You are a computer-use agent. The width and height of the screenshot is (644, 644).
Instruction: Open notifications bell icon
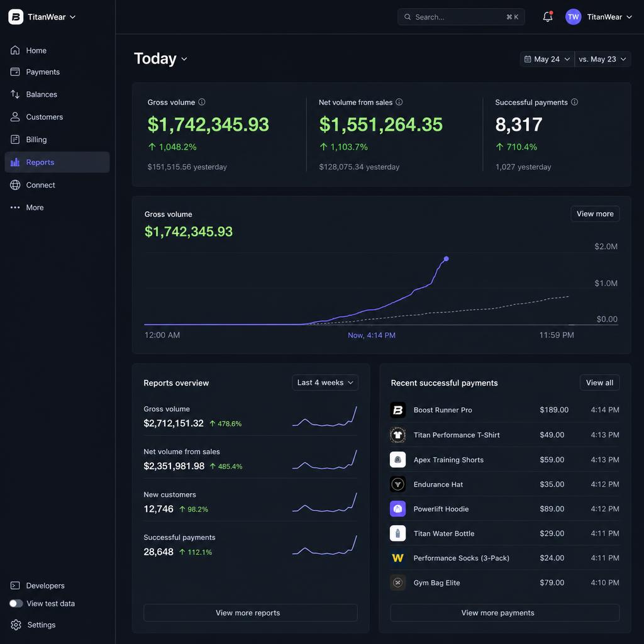coord(548,17)
